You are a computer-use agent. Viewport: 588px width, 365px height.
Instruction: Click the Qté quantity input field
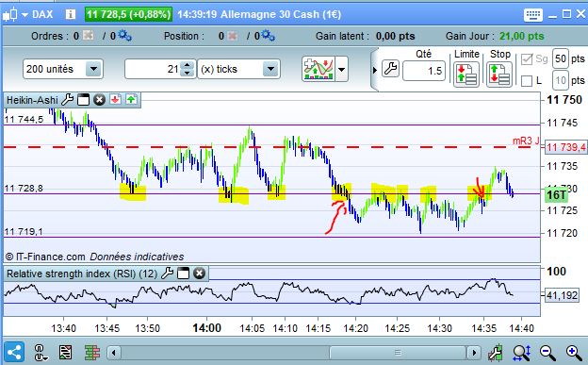pos(424,71)
